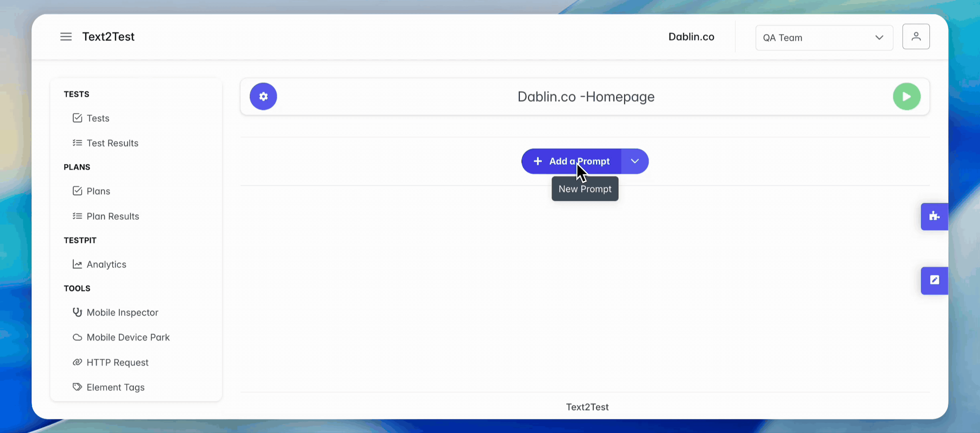Click the Element Tags tag icon

[77, 387]
